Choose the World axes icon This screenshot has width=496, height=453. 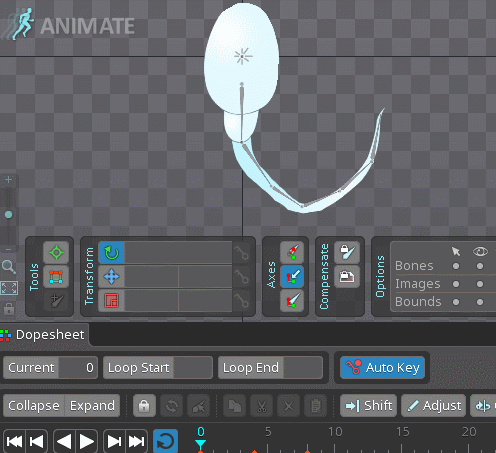click(x=292, y=301)
